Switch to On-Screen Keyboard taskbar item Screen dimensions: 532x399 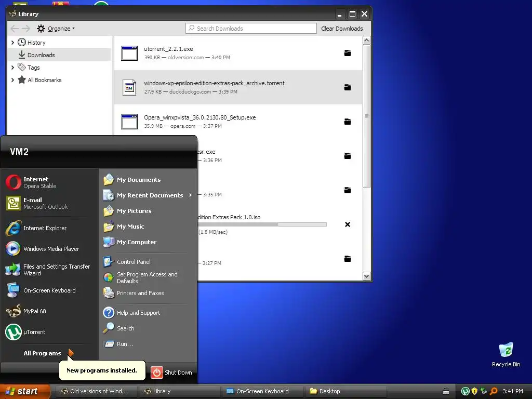click(262, 391)
